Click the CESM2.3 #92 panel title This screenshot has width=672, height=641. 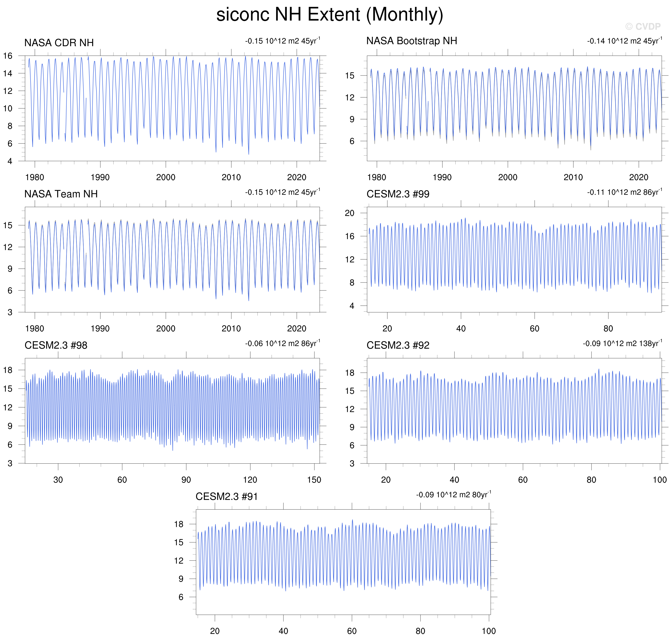[x=398, y=345]
